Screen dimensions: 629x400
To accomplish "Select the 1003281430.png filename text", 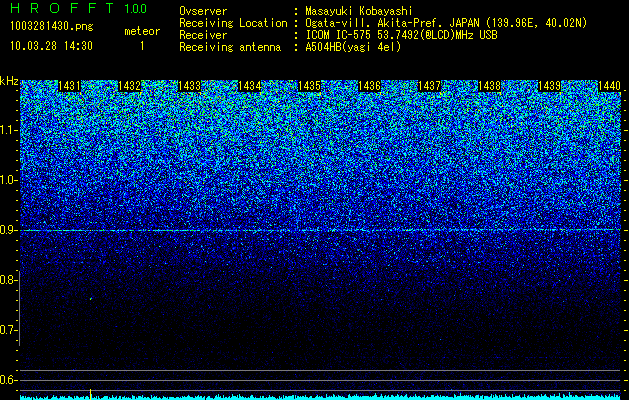I will pos(52,26).
